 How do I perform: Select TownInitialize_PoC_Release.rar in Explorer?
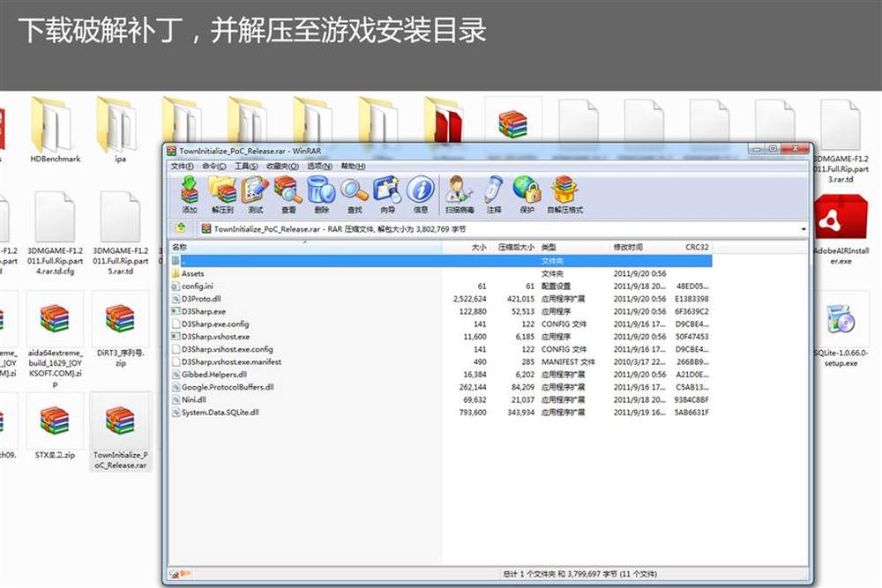click(x=120, y=432)
